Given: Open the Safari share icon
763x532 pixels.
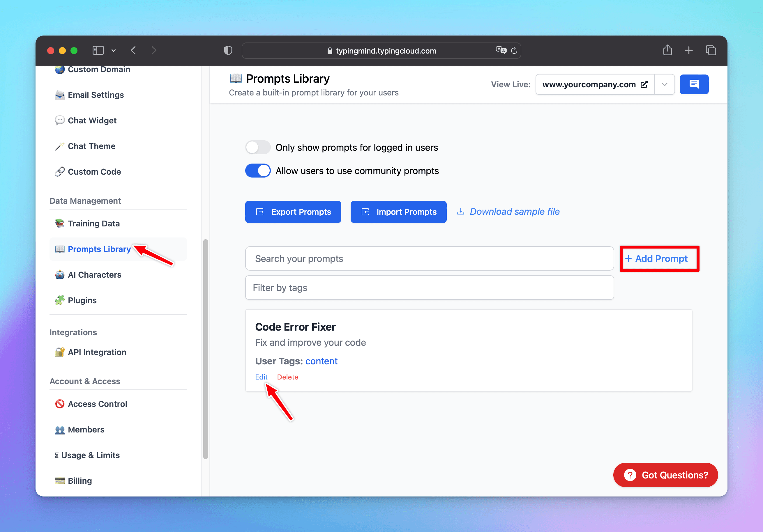Looking at the screenshot, I should [667, 50].
